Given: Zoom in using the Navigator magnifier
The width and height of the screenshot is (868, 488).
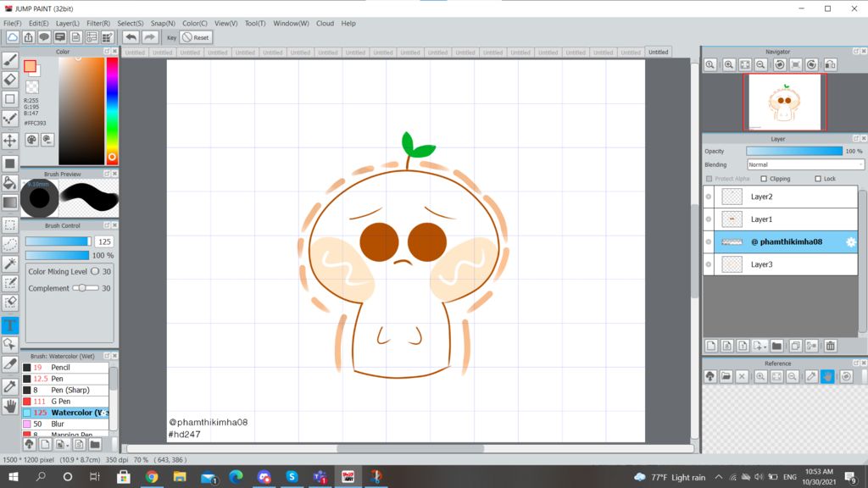Looking at the screenshot, I should point(729,64).
